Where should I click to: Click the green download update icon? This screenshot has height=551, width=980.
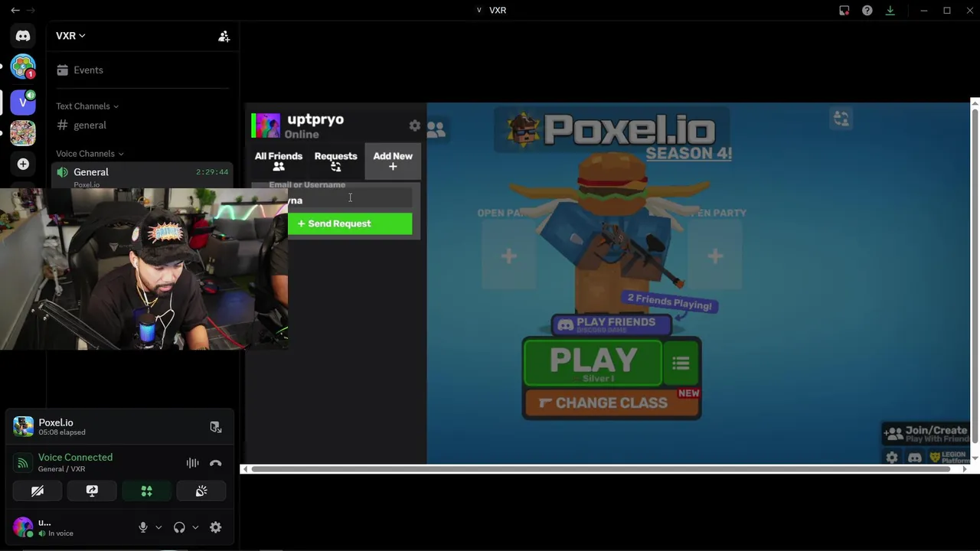point(890,10)
